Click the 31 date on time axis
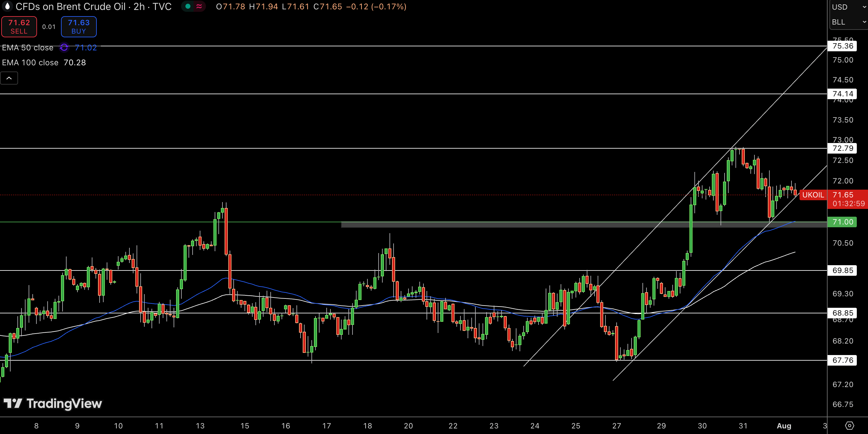This screenshot has height=434, width=868. (x=743, y=426)
